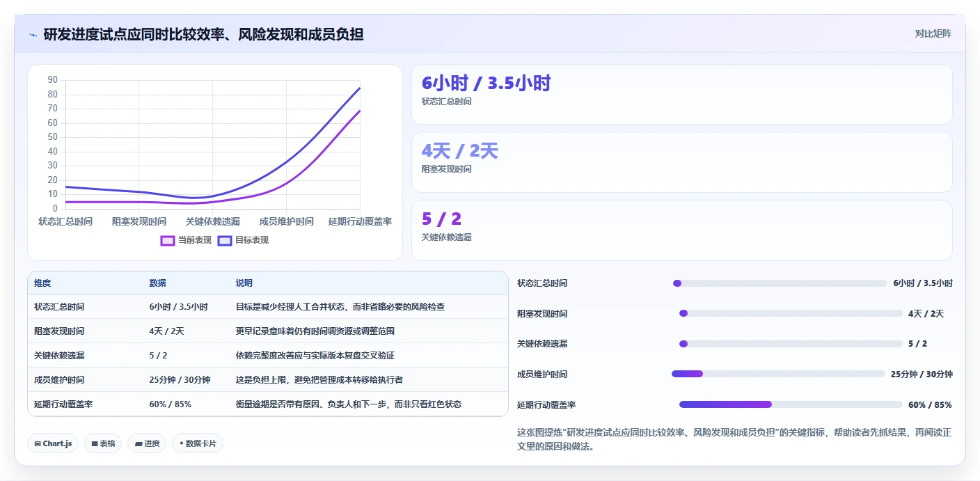Open the 6小时 / 3.5小时 data card
980x481 pixels.
point(681,95)
